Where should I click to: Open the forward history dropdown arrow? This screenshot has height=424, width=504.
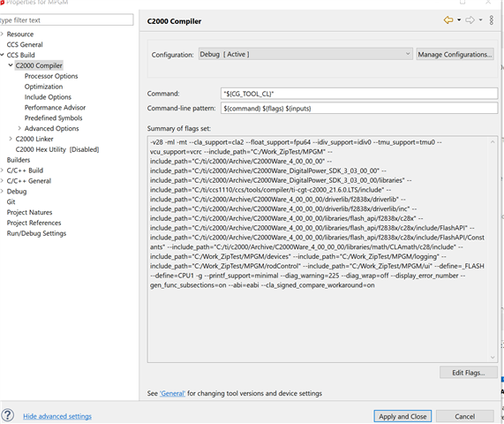coord(480,20)
